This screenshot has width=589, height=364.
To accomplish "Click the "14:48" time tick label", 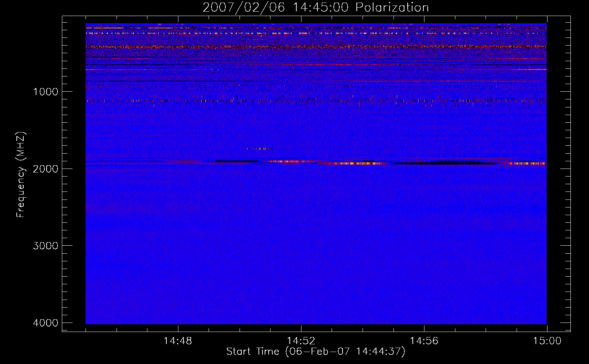I will coord(178,341).
